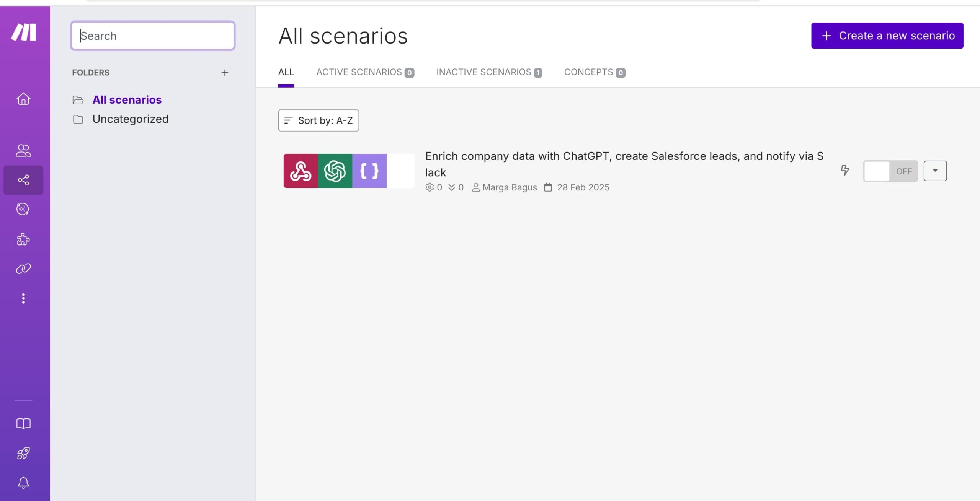980x501 pixels.
Task: Open the scenario options dropdown arrow
Action: pyautogui.click(x=936, y=171)
